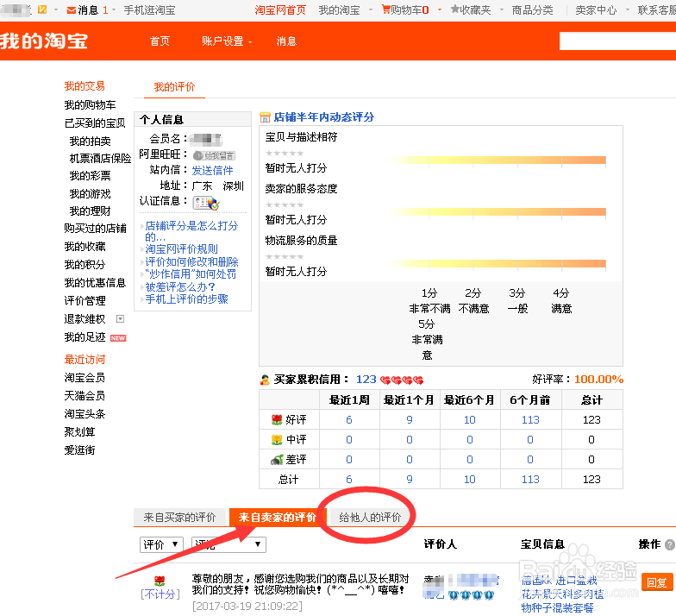Screen dimensions: 676x616
Task: Switch to 来自买家的评价 tab
Action: pos(179,517)
